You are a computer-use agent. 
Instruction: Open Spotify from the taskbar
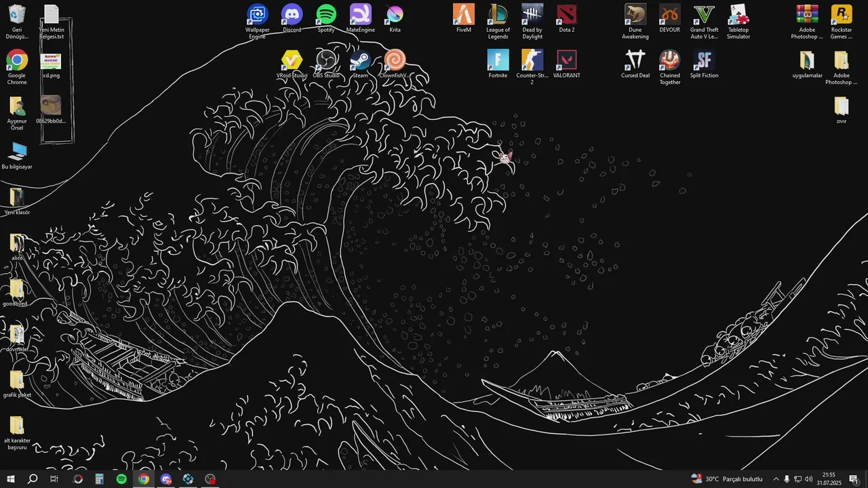[x=121, y=479]
